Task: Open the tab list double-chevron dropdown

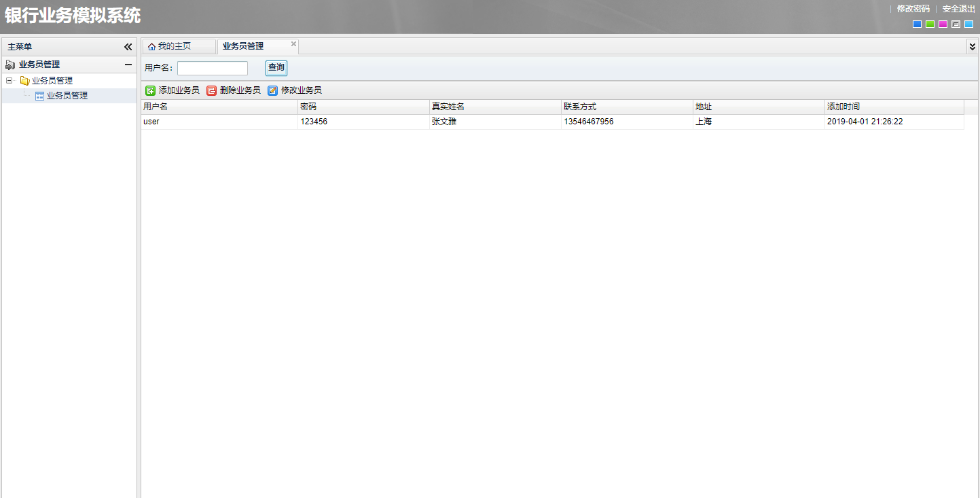Action: [972, 46]
